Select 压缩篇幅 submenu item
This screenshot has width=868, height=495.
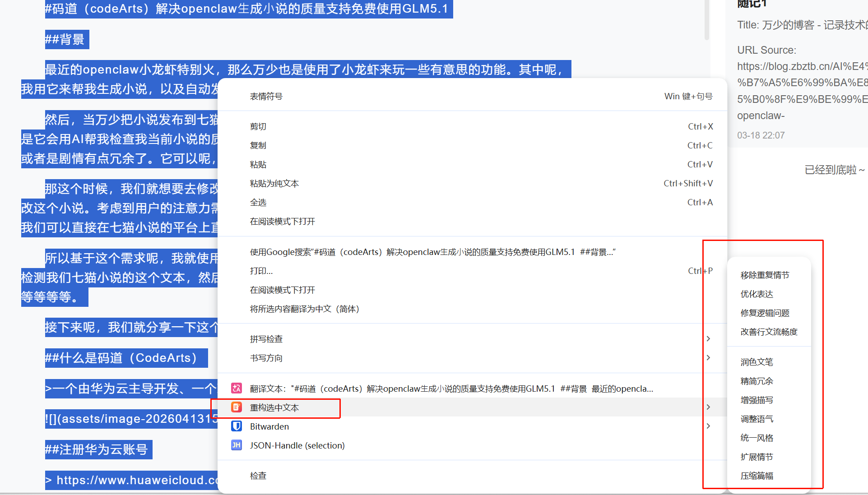757,476
